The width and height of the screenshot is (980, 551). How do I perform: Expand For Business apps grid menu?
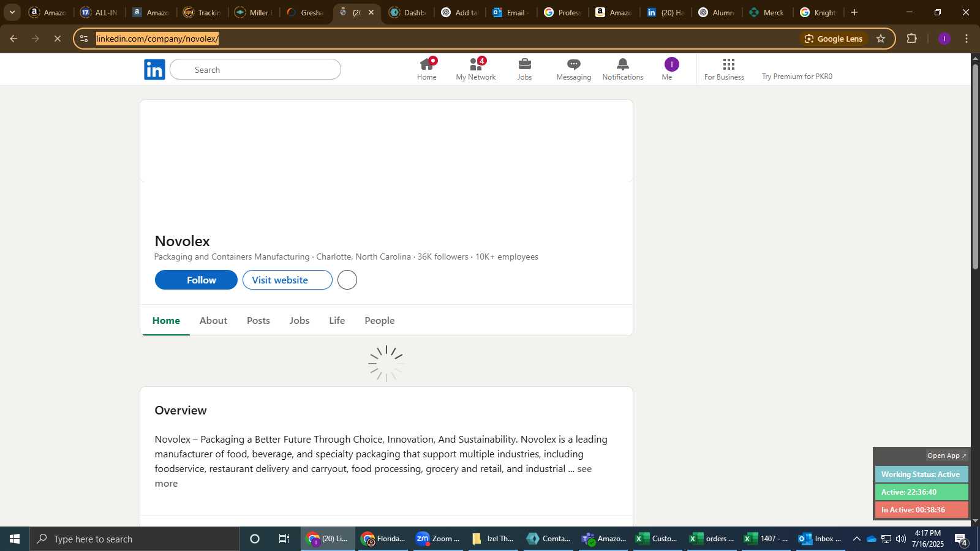click(x=724, y=69)
